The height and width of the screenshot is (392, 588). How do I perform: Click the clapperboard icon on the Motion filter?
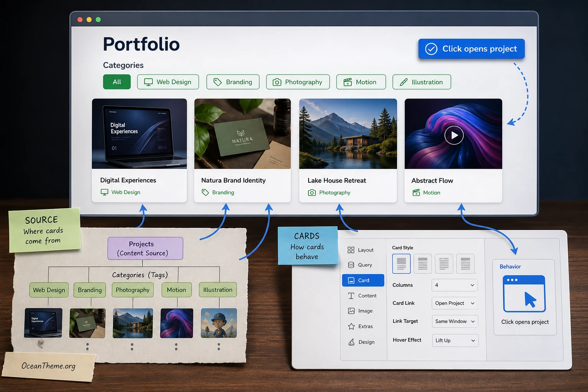[x=348, y=82]
